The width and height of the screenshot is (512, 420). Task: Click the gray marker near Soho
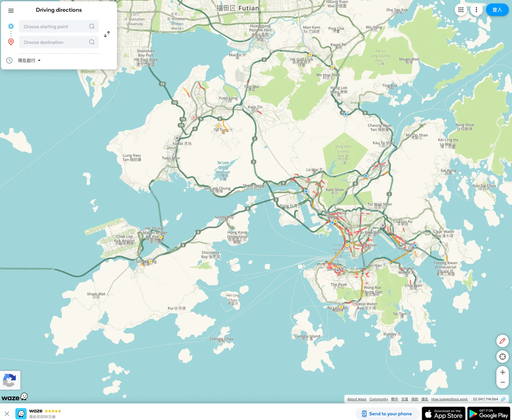click(338, 270)
